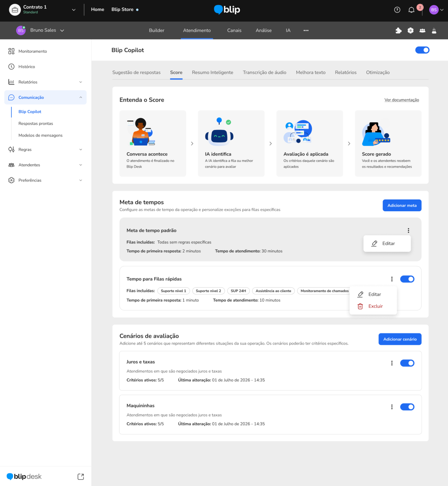Switch to the Transcrição de áudio tab
Screen dimensions: 448x486
pyautogui.click(x=265, y=73)
